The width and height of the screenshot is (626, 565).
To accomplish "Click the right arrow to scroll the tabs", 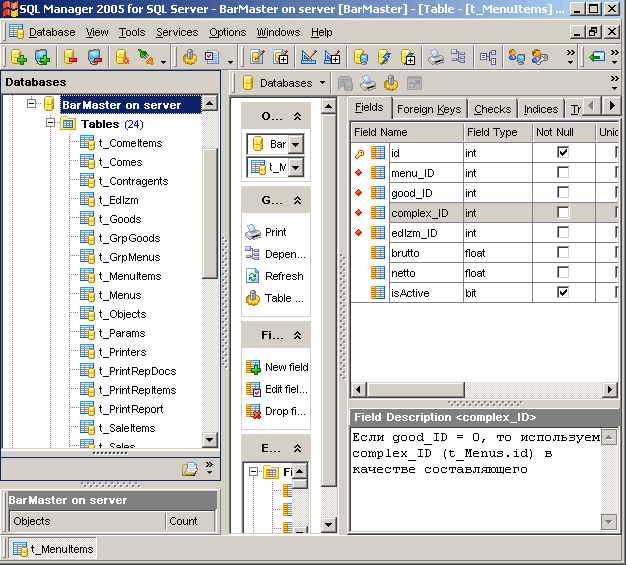I will click(612, 106).
